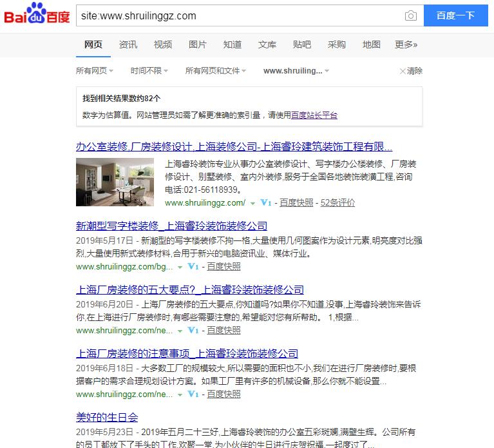Expand the 时间不限 time filter
The image size is (494, 448).
[x=149, y=71]
